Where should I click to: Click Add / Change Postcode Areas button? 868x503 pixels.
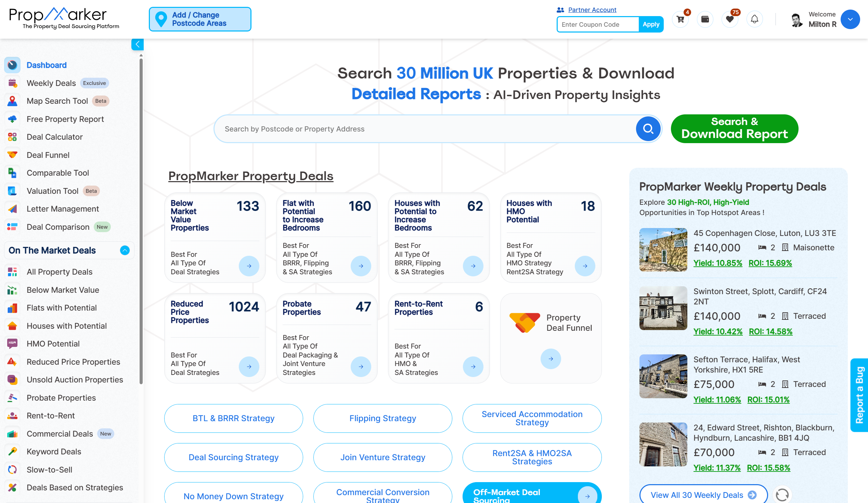pos(200,19)
